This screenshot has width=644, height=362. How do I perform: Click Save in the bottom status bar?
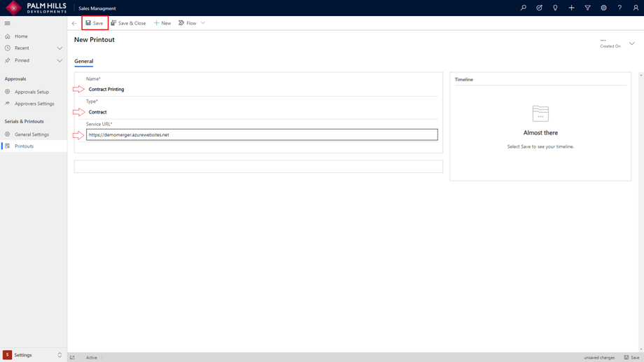tap(632, 358)
